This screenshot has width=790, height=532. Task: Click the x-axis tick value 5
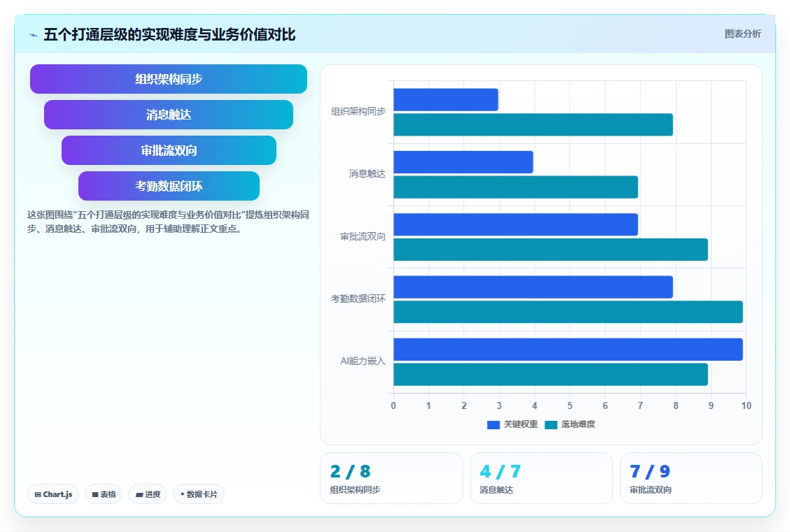click(570, 405)
